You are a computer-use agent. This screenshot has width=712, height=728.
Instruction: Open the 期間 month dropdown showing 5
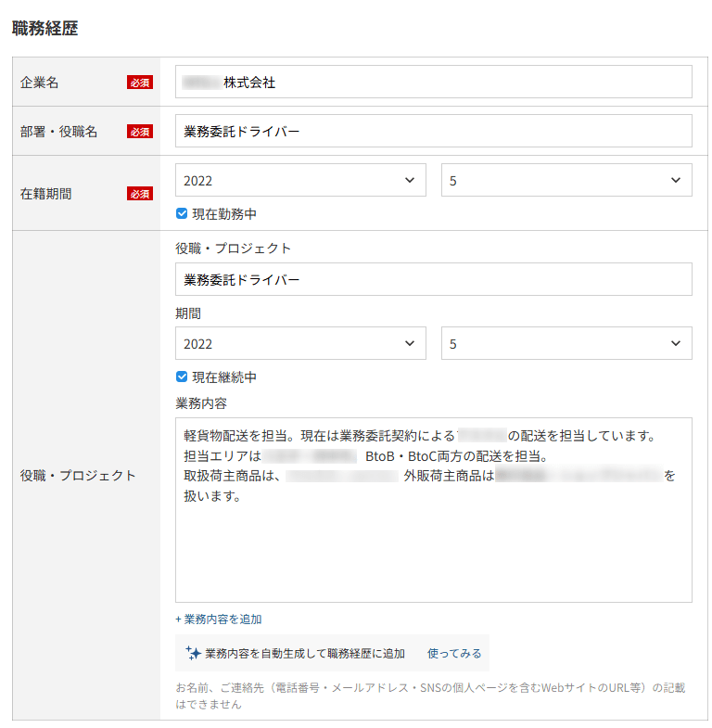(566, 343)
